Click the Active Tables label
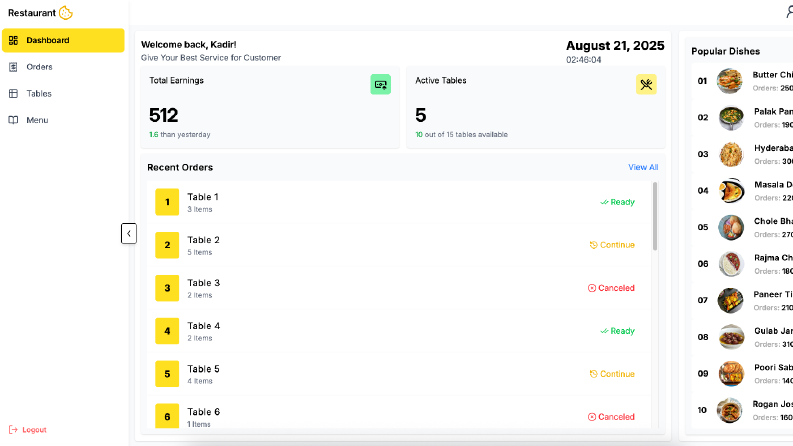 pyautogui.click(x=441, y=80)
